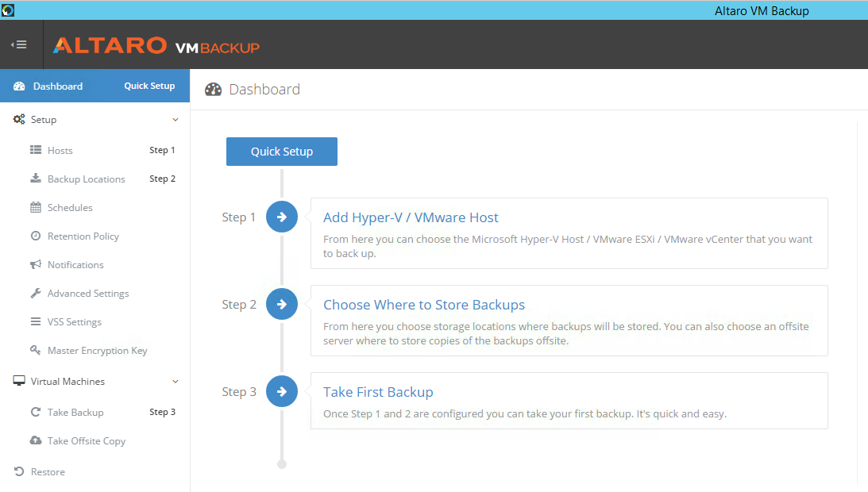Select Quick Setup in sidebar header

149,86
